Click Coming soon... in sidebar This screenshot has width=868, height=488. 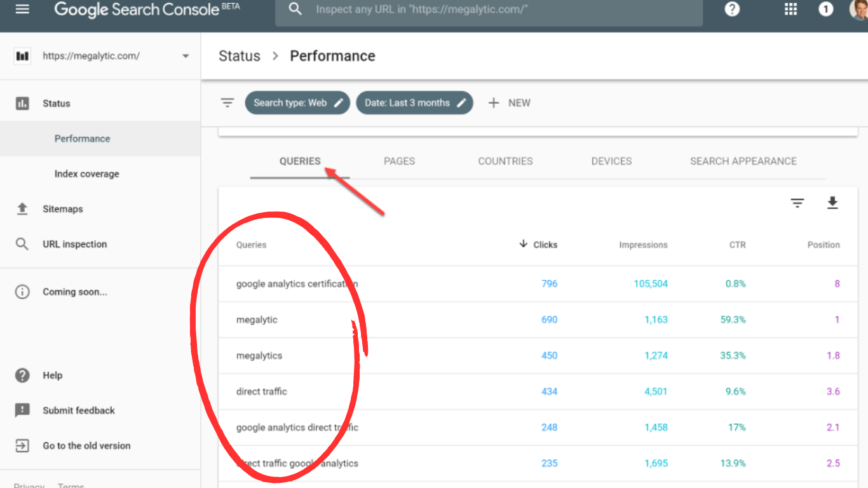coord(75,292)
